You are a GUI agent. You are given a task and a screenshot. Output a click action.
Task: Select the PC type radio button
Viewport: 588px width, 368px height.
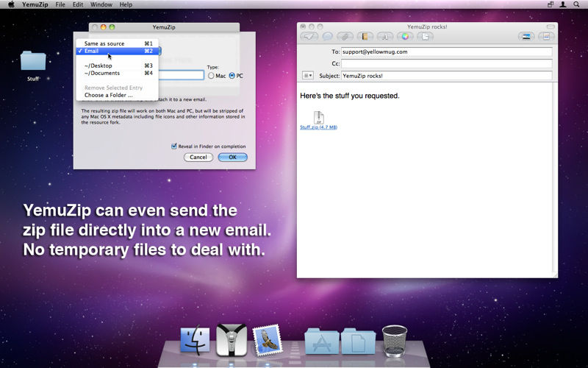(x=232, y=76)
